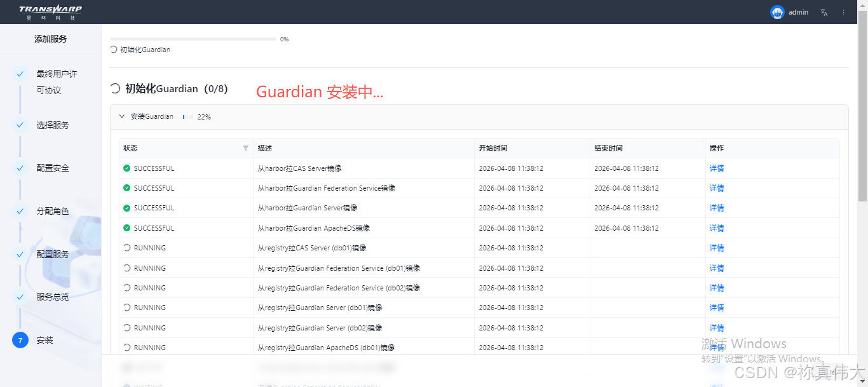The image size is (868, 387).
Task: Click the running spinner for CAS Server (db01) row
Action: click(127, 248)
